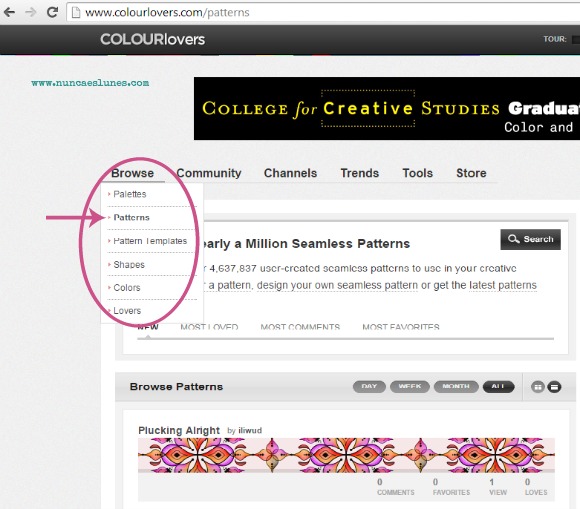Switch to the Most Loved tab
580x509 pixels.
pos(209,327)
